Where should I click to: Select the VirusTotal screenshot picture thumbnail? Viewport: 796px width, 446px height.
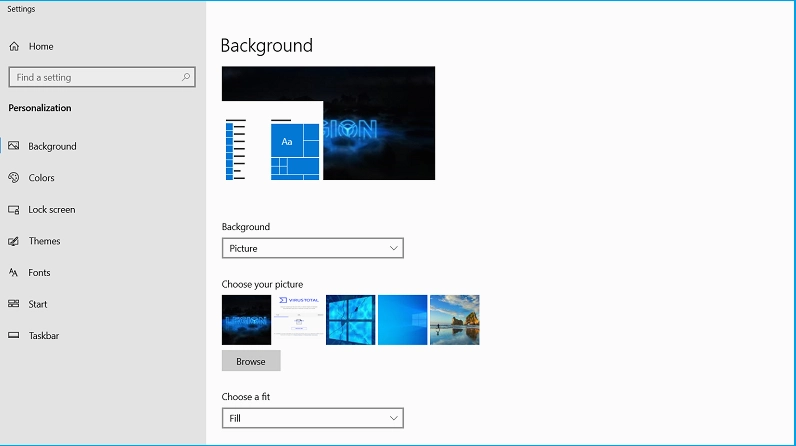[298, 320]
